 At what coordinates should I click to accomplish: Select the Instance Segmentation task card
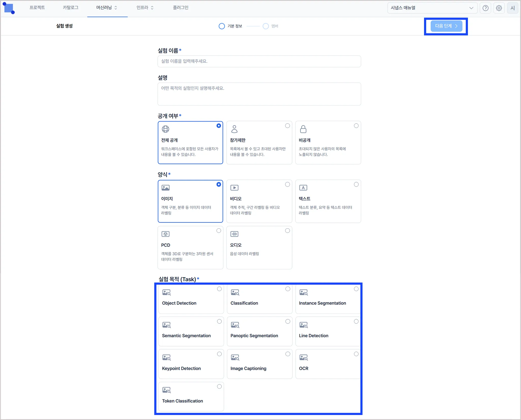tap(328, 299)
